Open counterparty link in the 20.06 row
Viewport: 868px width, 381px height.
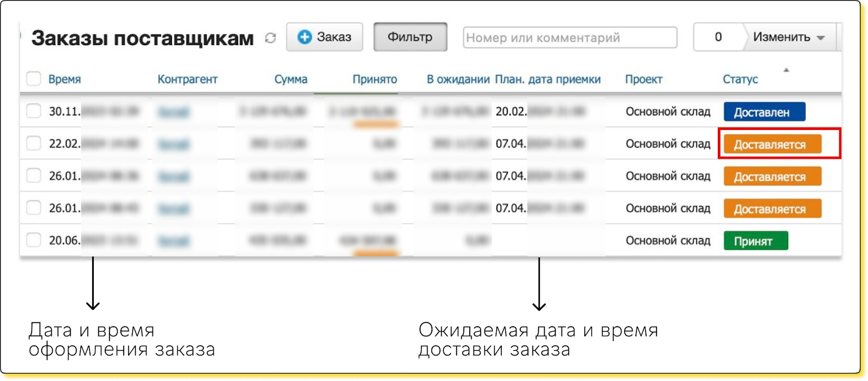(174, 241)
